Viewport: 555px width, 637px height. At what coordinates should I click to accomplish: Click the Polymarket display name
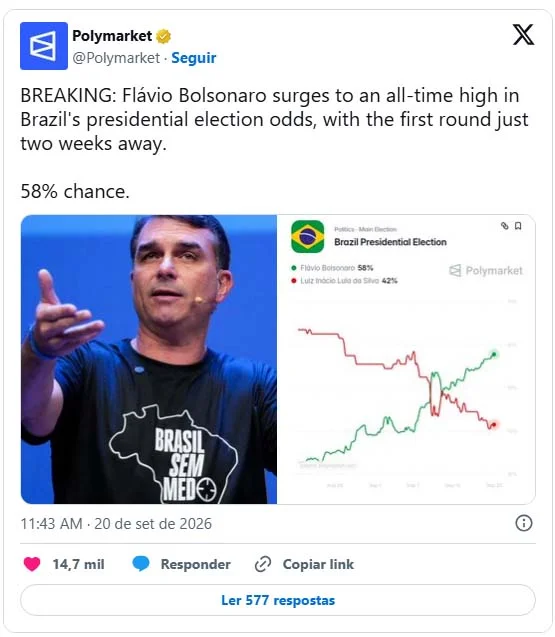point(112,36)
